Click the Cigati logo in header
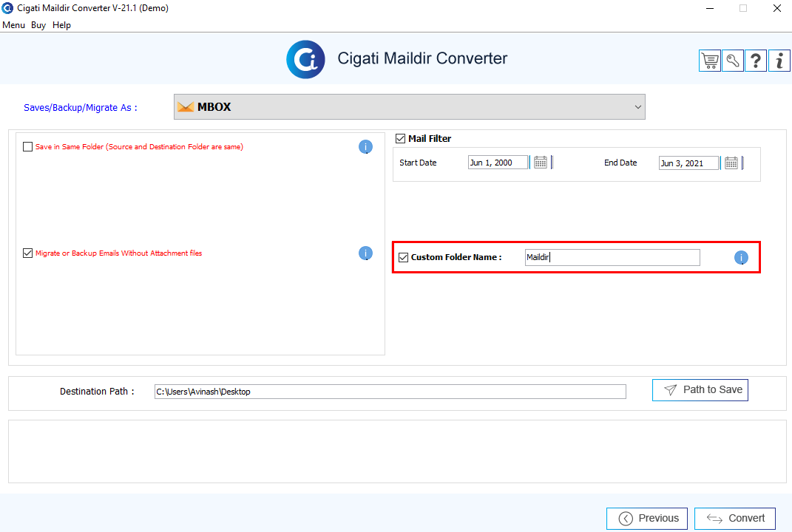This screenshot has width=792, height=532. click(x=305, y=59)
